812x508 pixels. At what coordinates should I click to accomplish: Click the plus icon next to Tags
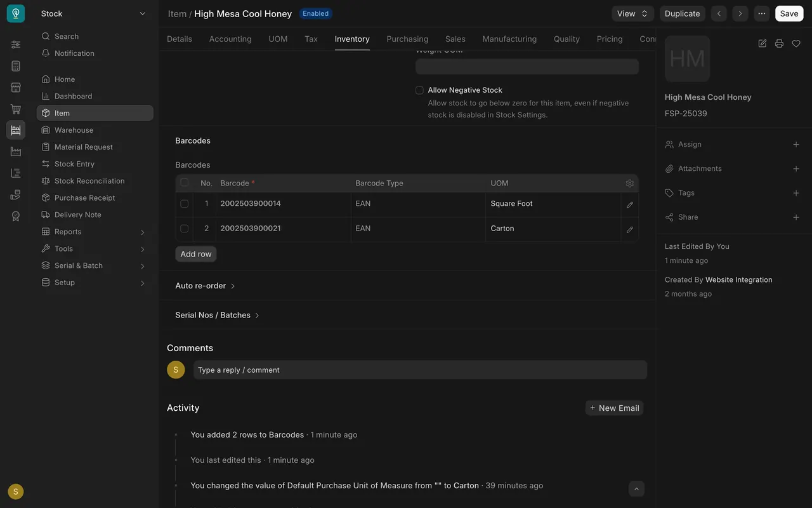tap(796, 193)
